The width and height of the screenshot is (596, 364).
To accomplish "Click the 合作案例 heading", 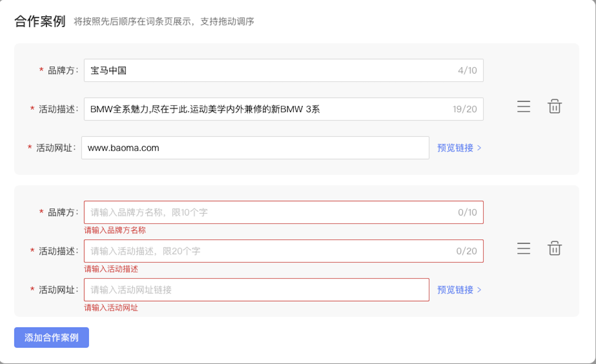I will 40,21.
